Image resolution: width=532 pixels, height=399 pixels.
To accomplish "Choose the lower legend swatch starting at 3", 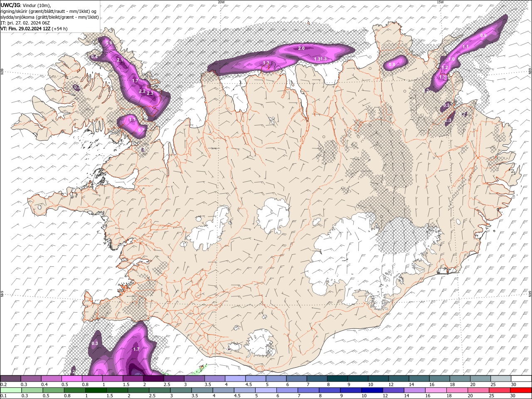I will (181, 390).
